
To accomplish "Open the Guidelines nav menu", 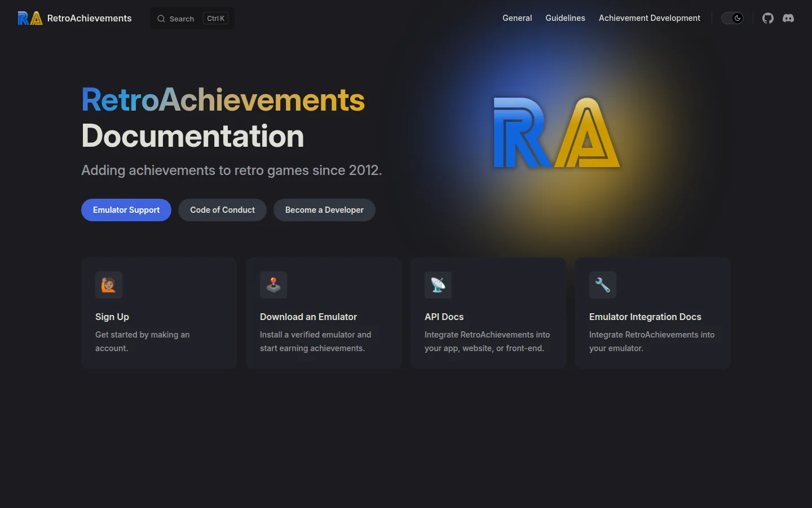I will point(565,18).
